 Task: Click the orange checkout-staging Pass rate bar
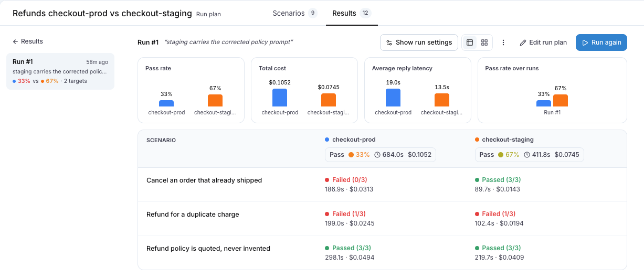(215, 101)
